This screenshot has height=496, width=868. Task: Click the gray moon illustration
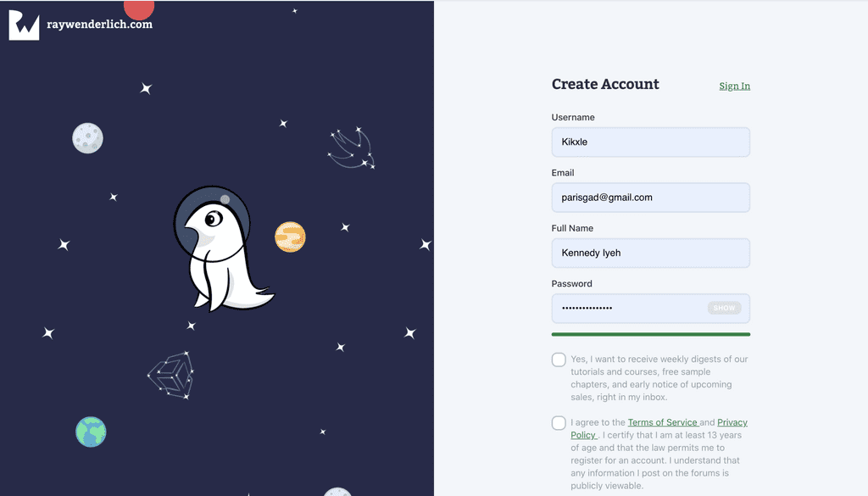(x=87, y=138)
